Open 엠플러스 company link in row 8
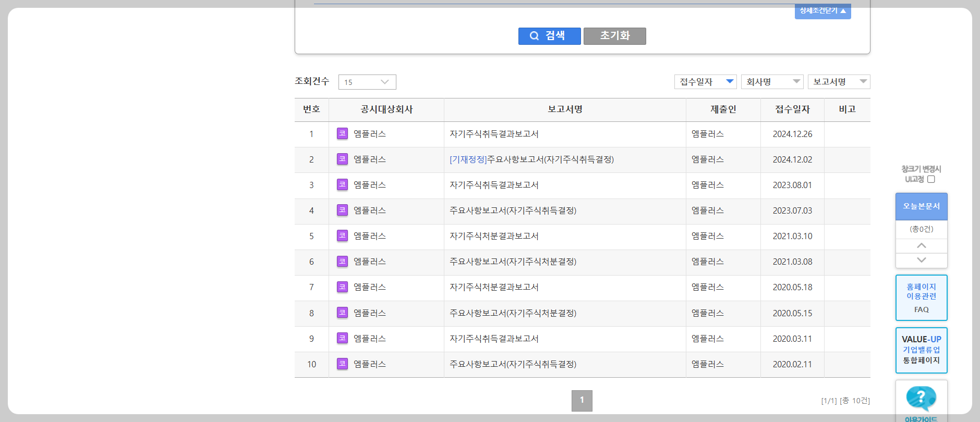980x422 pixels. 370,313
